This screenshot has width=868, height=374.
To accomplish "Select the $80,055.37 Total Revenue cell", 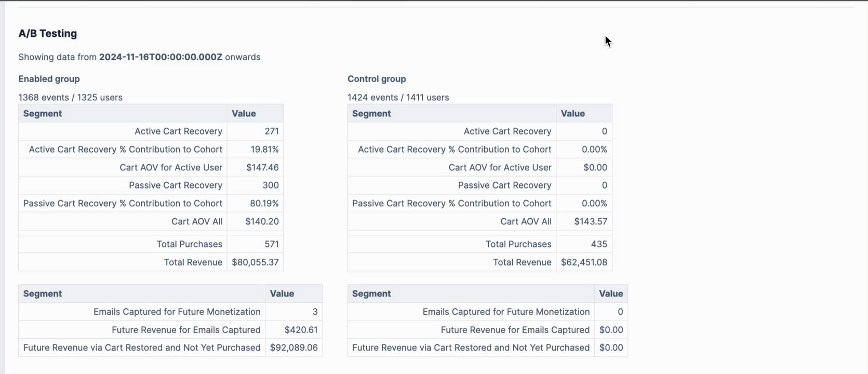I will point(255,262).
